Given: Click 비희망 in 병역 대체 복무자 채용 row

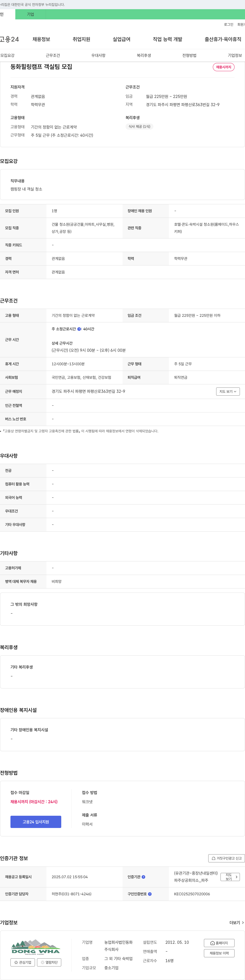Looking at the screenshot, I should pos(57,581).
